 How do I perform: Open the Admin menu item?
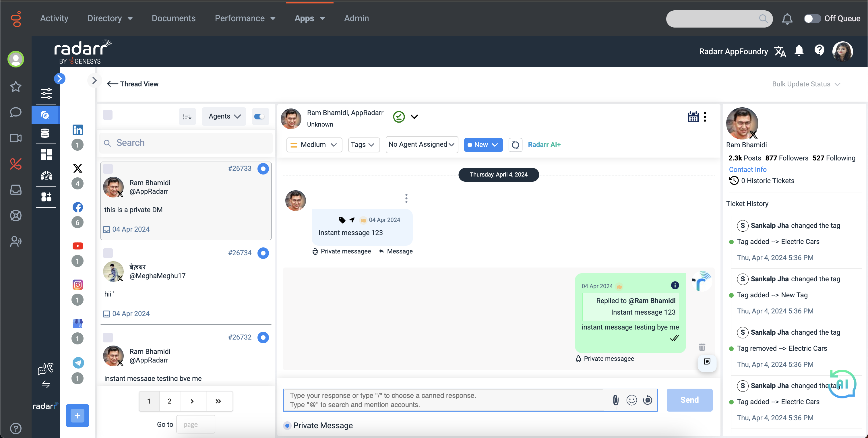coord(356,18)
